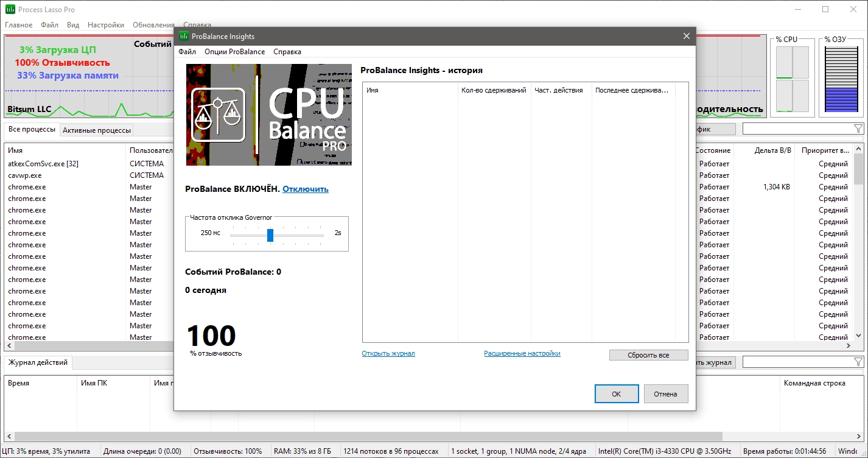868x458 pixels.
Task: Switch to the Активные процессы tab
Action: [x=97, y=130]
